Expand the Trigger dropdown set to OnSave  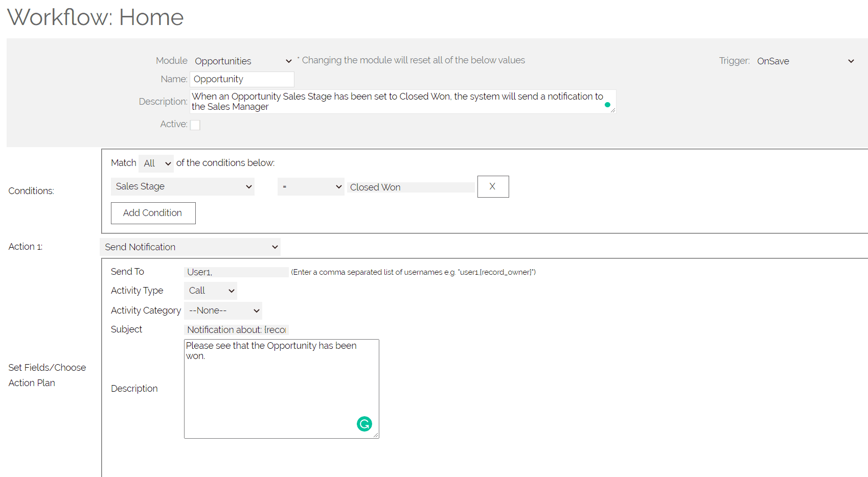805,61
